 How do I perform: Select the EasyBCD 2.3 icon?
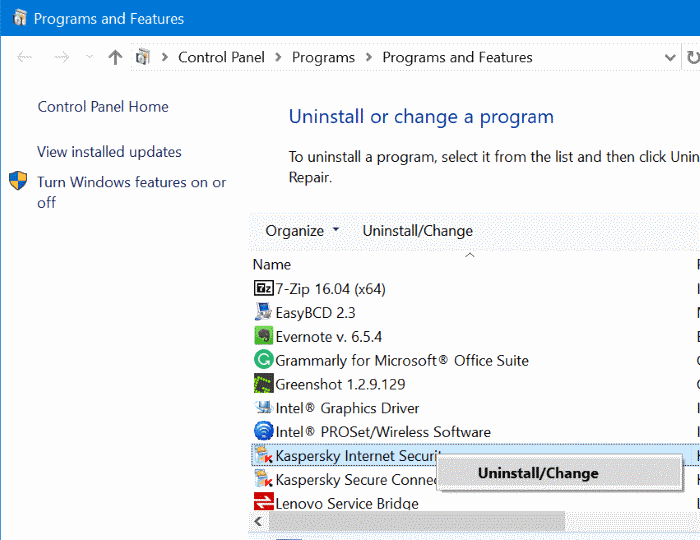(x=264, y=313)
